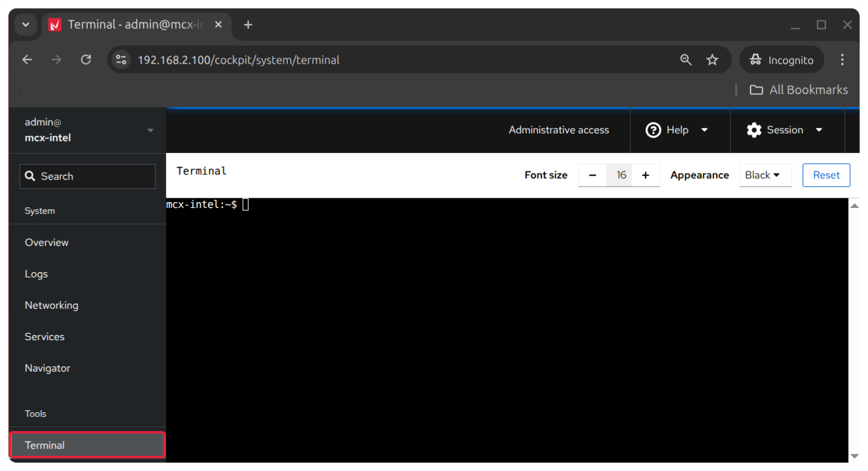Open Chrome three-dot menu
868x471 pixels.
(x=842, y=60)
